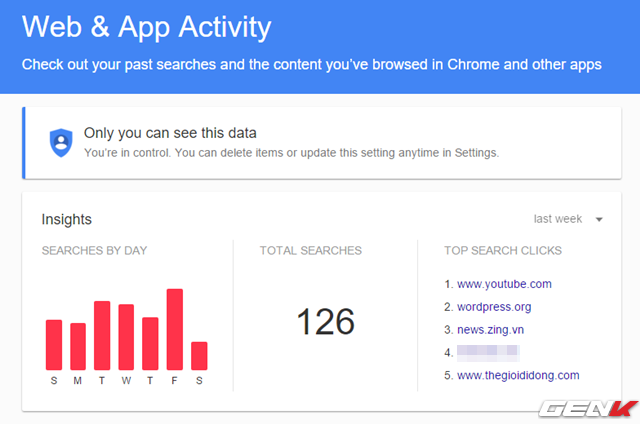
Task: Open the last week period dropdown
Action: (558, 219)
